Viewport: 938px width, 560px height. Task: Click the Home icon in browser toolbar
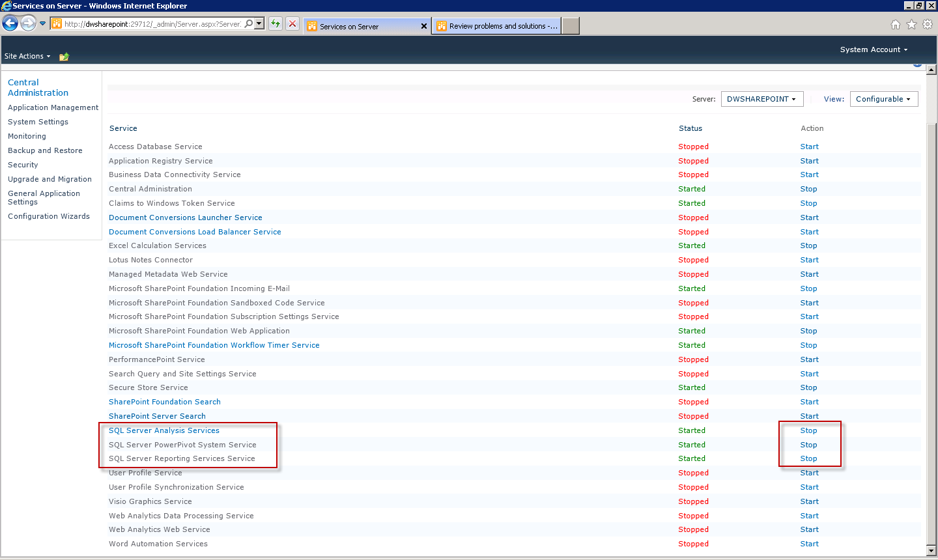pos(896,24)
